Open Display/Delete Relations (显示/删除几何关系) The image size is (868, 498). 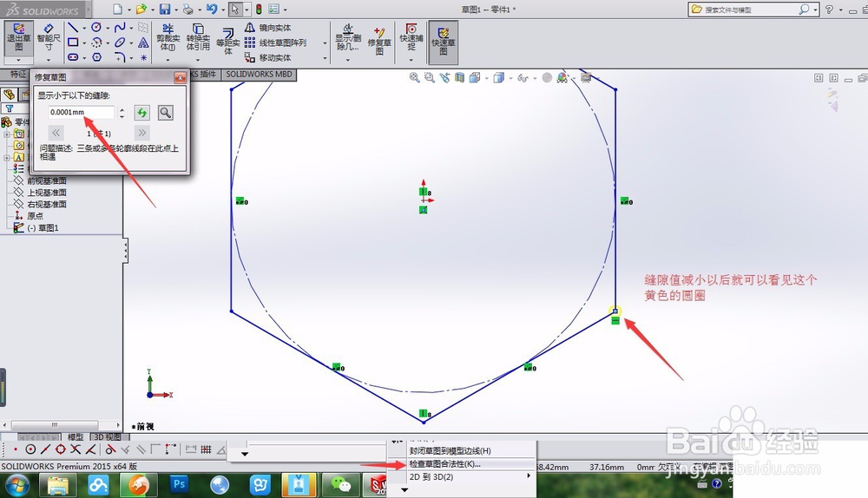tap(348, 37)
